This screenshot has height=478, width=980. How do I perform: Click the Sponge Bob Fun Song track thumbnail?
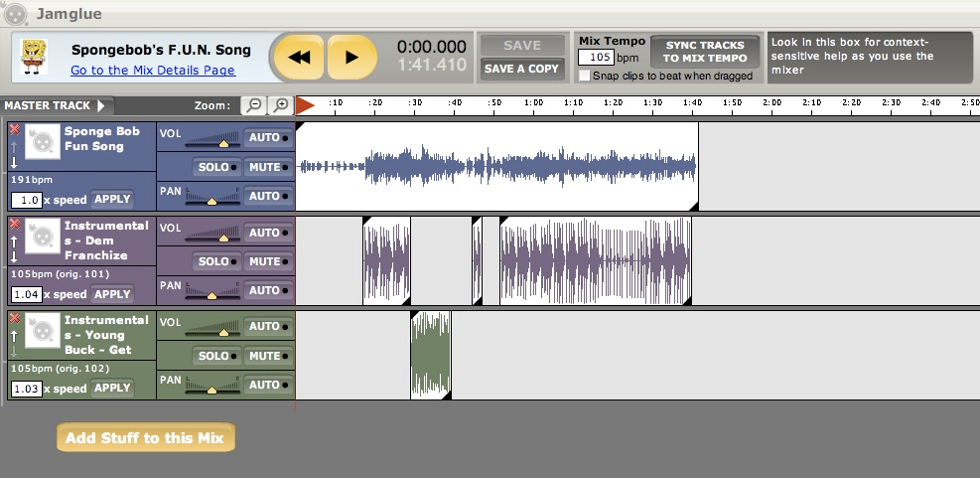pyautogui.click(x=43, y=141)
